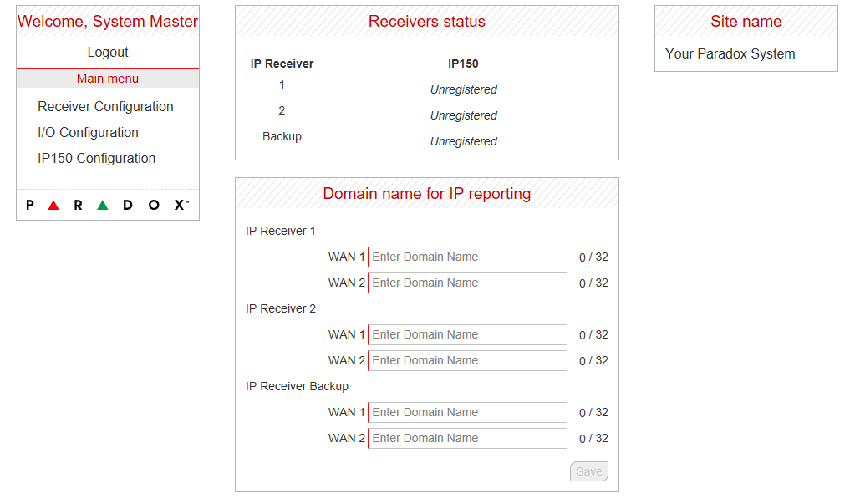855x504 pixels.
Task: Click the 'IP Receiver' column header
Action: (x=282, y=64)
